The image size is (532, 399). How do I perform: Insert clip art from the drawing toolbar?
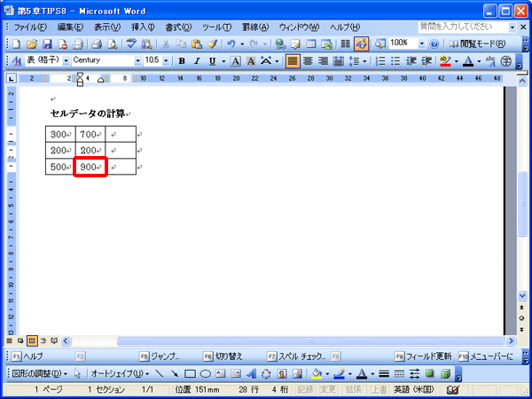pyautogui.click(x=282, y=374)
